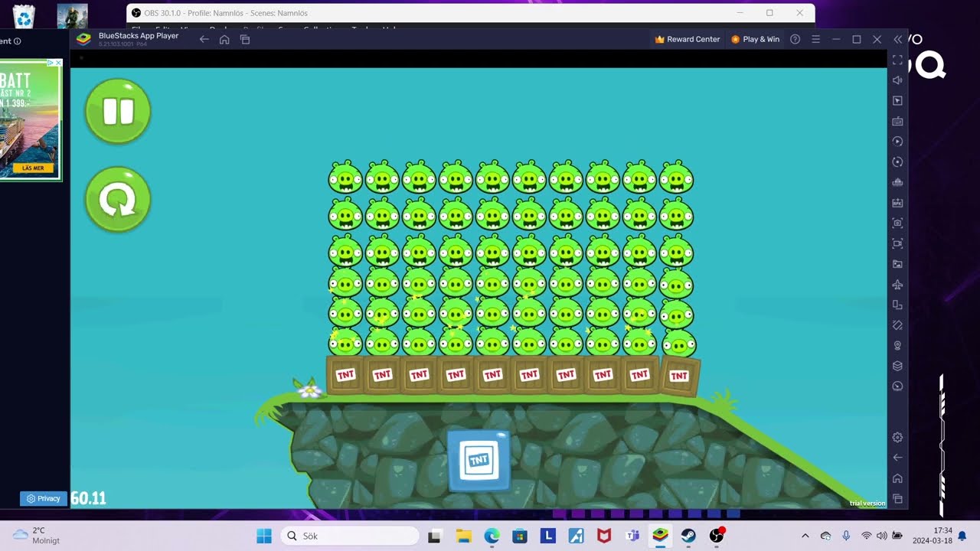The width and height of the screenshot is (980, 551).
Task: Pause the game with the green pause button
Action: click(x=118, y=111)
